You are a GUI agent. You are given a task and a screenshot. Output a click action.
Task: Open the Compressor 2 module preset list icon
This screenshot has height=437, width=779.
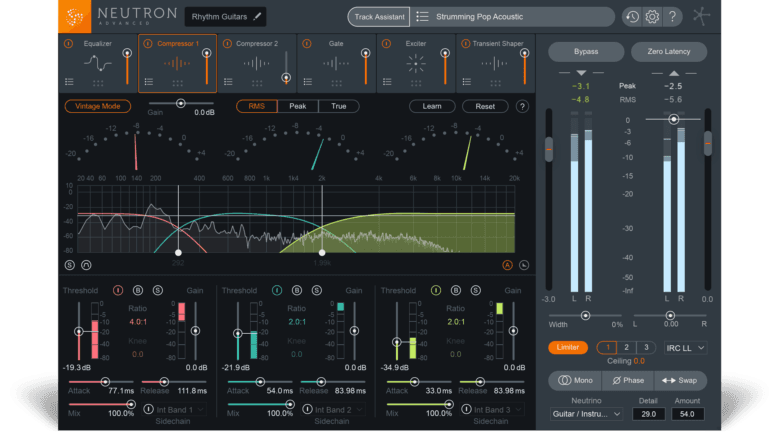point(228,81)
